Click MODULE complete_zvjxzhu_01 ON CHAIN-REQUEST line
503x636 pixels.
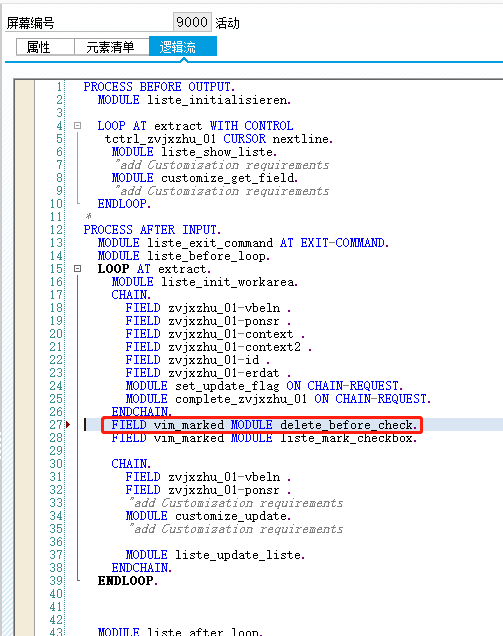click(x=278, y=399)
